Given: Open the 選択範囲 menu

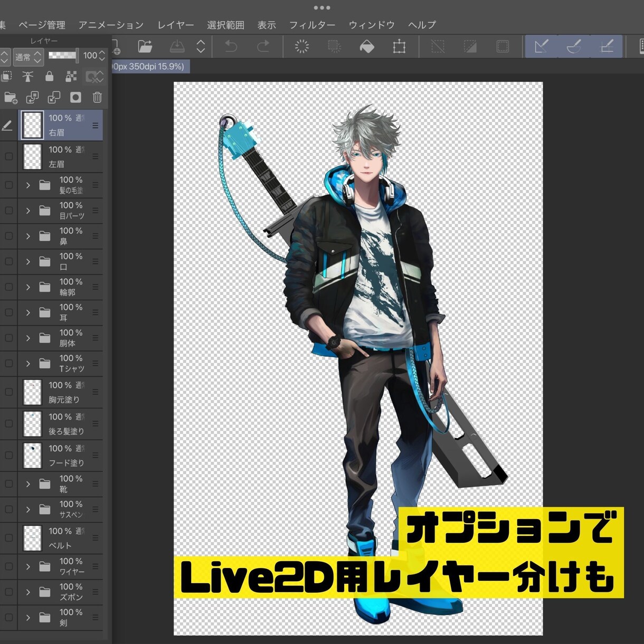Looking at the screenshot, I should pos(225,25).
